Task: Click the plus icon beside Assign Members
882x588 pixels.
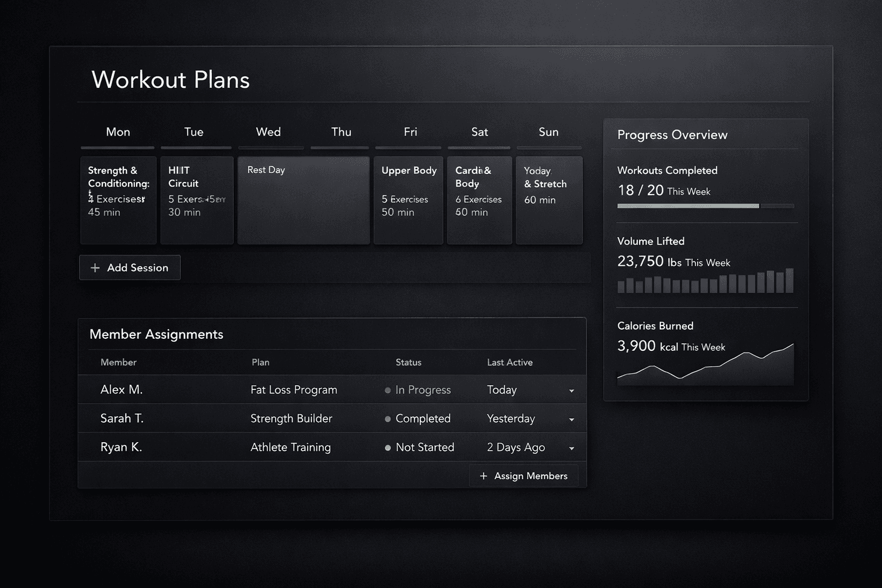Action: (483, 476)
